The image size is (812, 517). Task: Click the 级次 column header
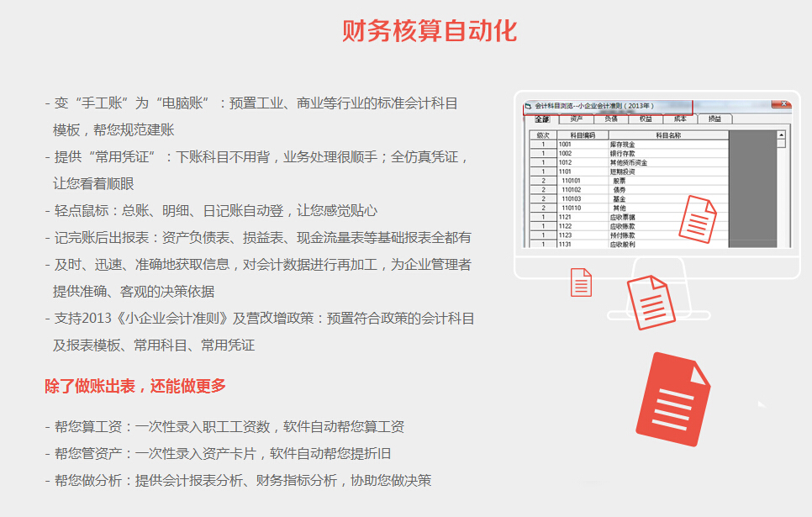(543, 135)
